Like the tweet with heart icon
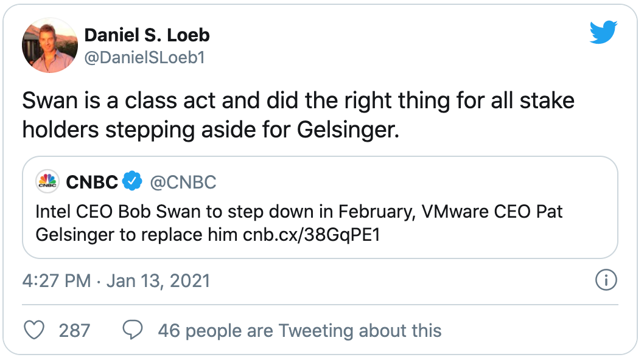The width and height of the screenshot is (644, 360). pos(34,330)
